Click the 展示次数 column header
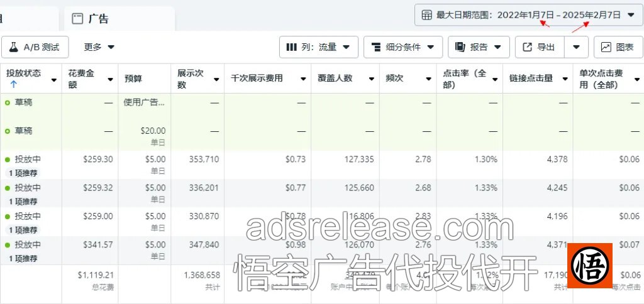This screenshot has height=304, width=644. pyautogui.click(x=191, y=79)
